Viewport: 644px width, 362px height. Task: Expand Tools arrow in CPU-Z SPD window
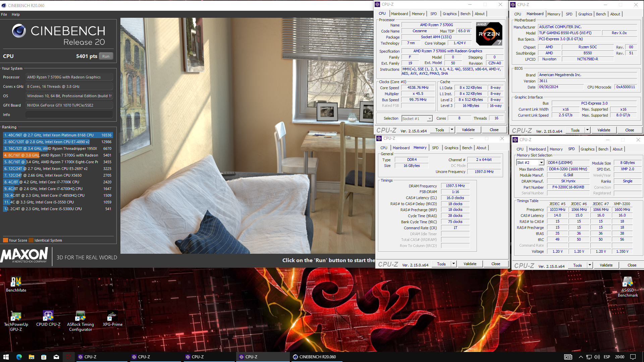(590, 265)
